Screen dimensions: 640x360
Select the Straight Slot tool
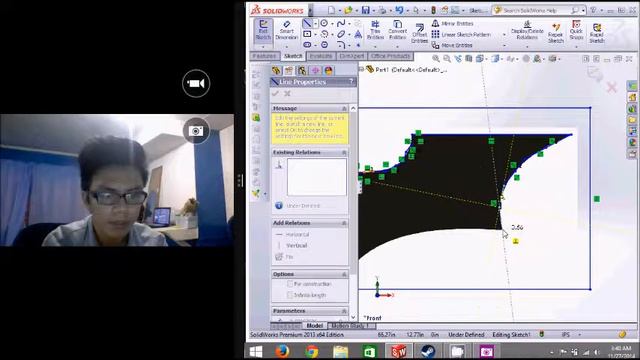pos(307,44)
